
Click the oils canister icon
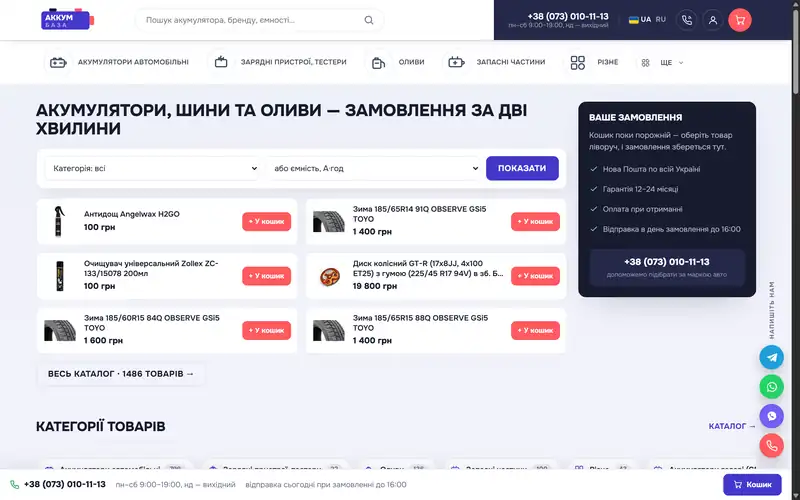pyautogui.click(x=378, y=62)
